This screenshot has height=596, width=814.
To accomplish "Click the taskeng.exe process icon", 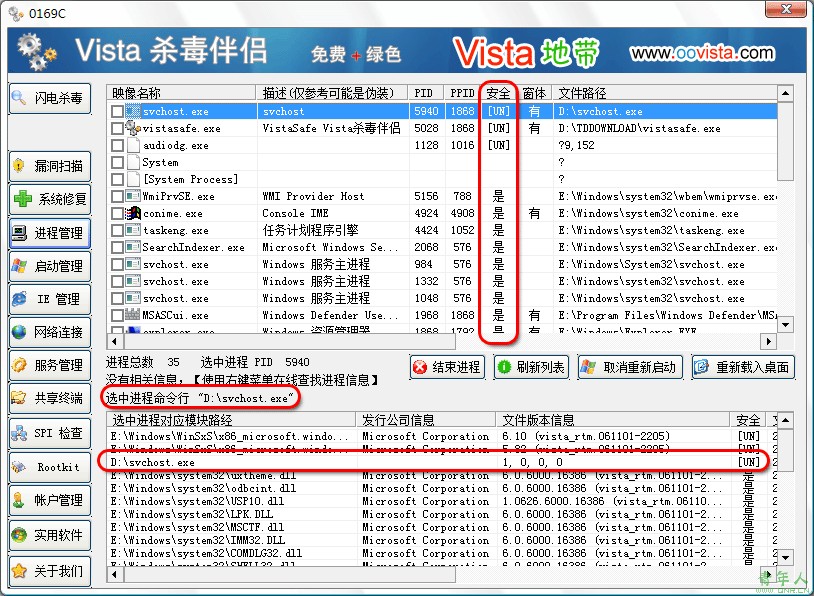I will (133, 230).
